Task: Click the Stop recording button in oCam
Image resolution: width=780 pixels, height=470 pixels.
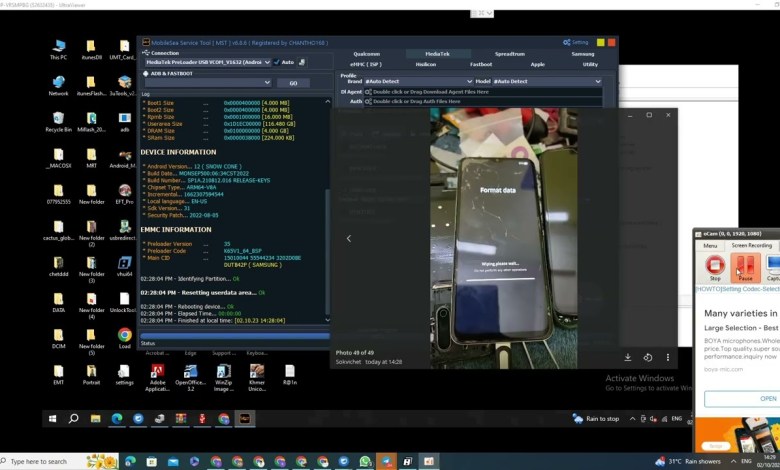Action: coord(715,267)
